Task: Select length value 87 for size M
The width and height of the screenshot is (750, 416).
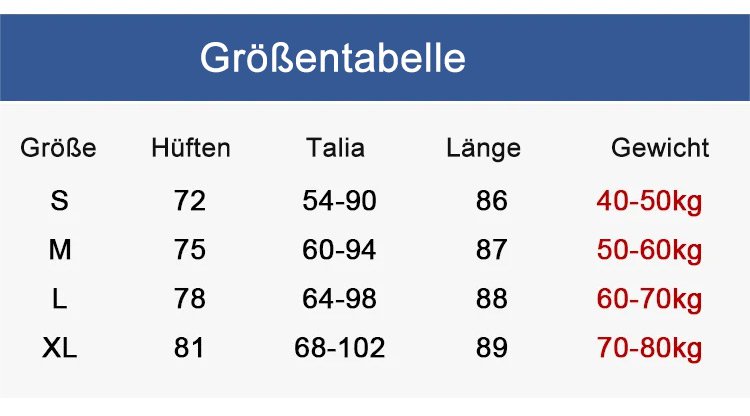Action: [x=491, y=250]
